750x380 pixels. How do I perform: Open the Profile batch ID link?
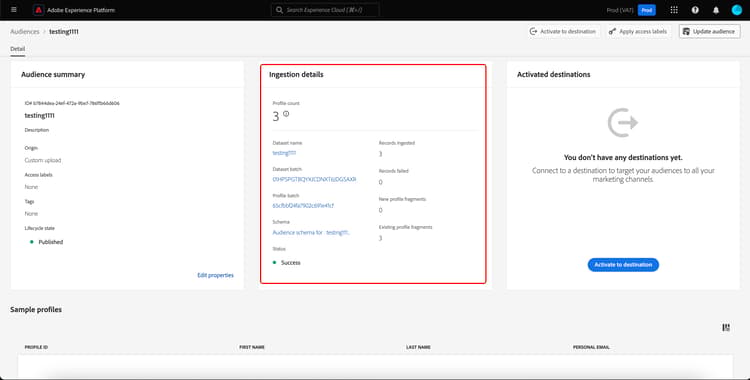pos(303,206)
